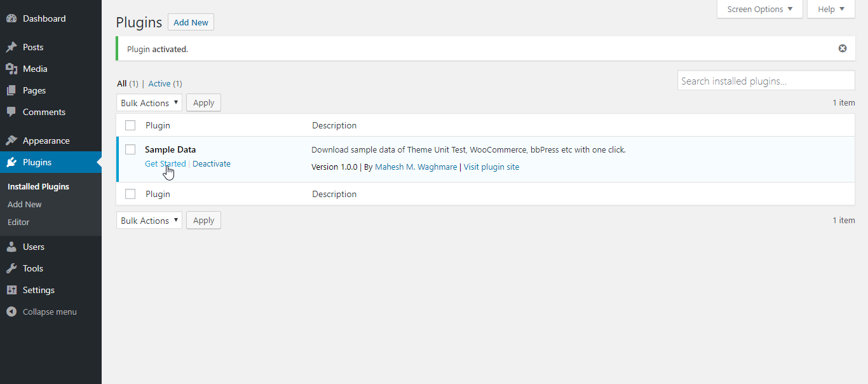Click the Dashboard gauge icon
This screenshot has height=384, width=868.
pyautogui.click(x=11, y=19)
